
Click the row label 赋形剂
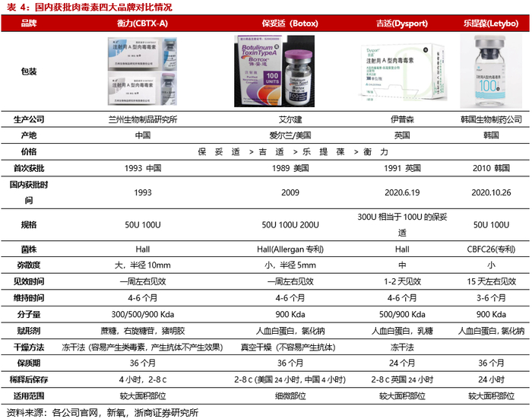(x=29, y=331)
